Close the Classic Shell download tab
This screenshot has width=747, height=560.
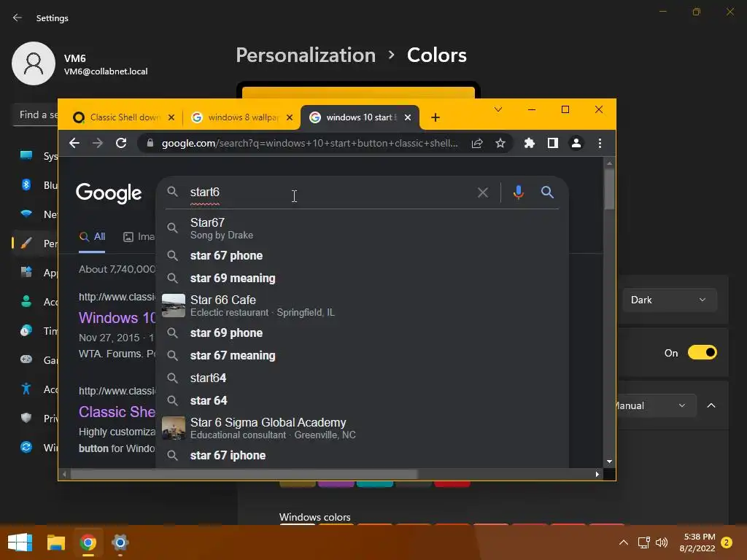pyautogui.click(x=171, y=117)
